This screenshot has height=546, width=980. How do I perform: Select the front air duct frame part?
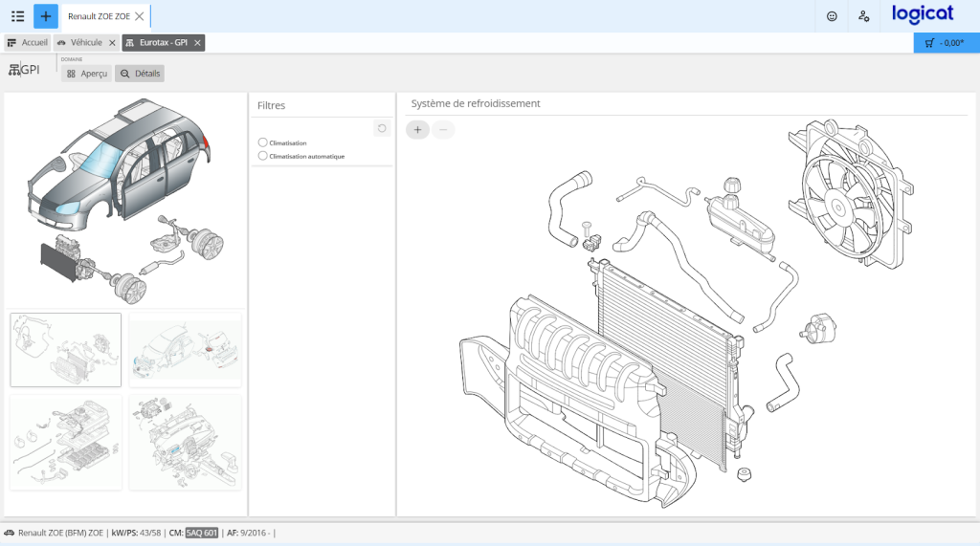[578, 403]
